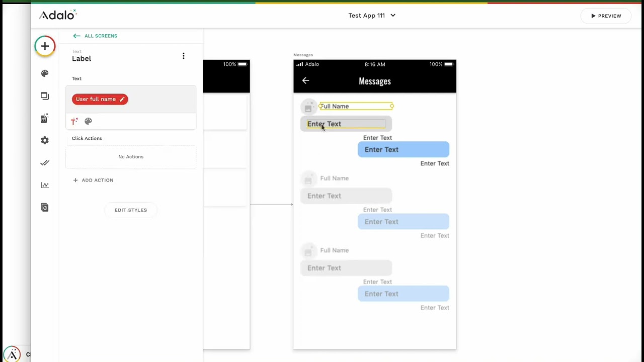Edit the User full name magic text chip
The height and width of the screenshot is (362, 644).
(x=100, y=99)
